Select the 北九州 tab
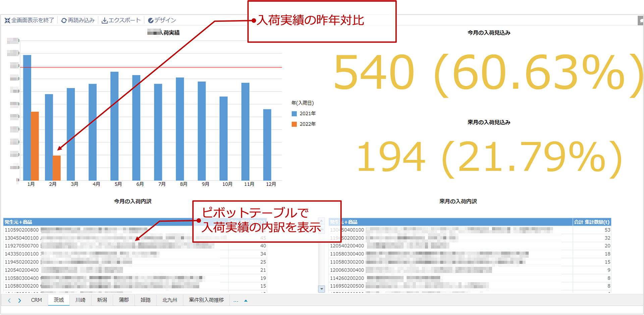The width and height of the screenshot is (644, 315). tap(169, 300)
